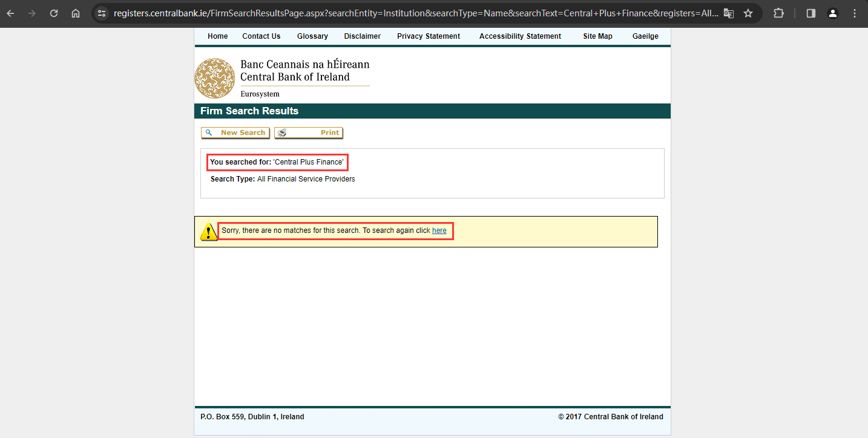
Task: Click the translate page icon
Action: coord(729,13)
